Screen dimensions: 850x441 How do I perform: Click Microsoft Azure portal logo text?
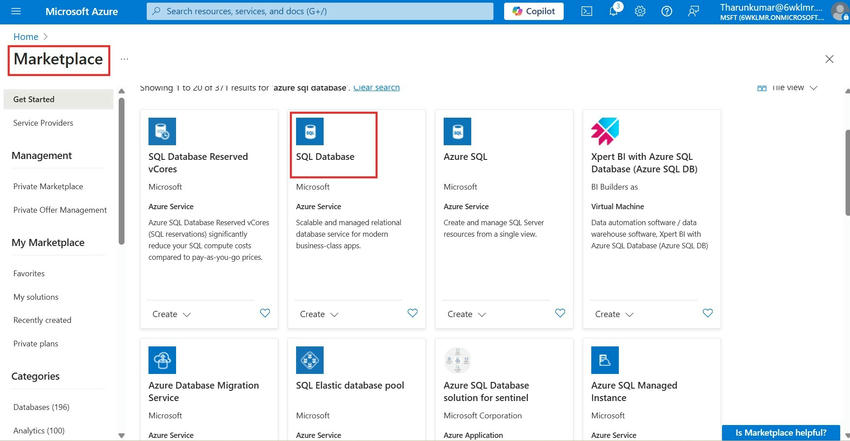click(81, 11)
